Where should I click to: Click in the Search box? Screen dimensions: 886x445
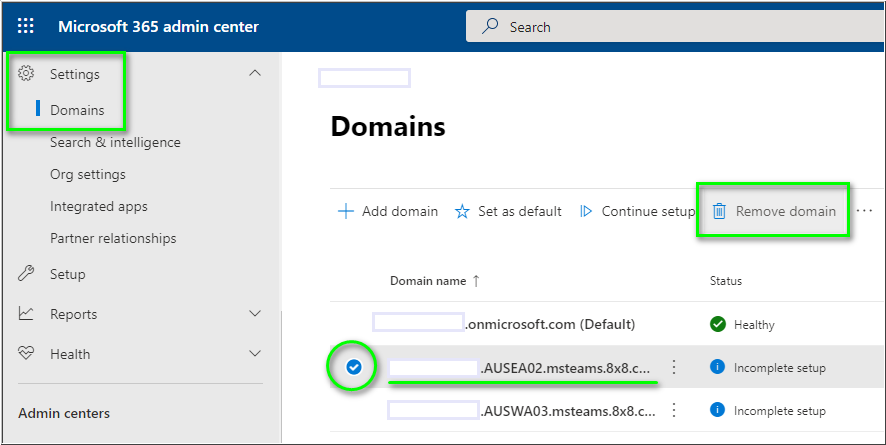(x=676, y=27)
